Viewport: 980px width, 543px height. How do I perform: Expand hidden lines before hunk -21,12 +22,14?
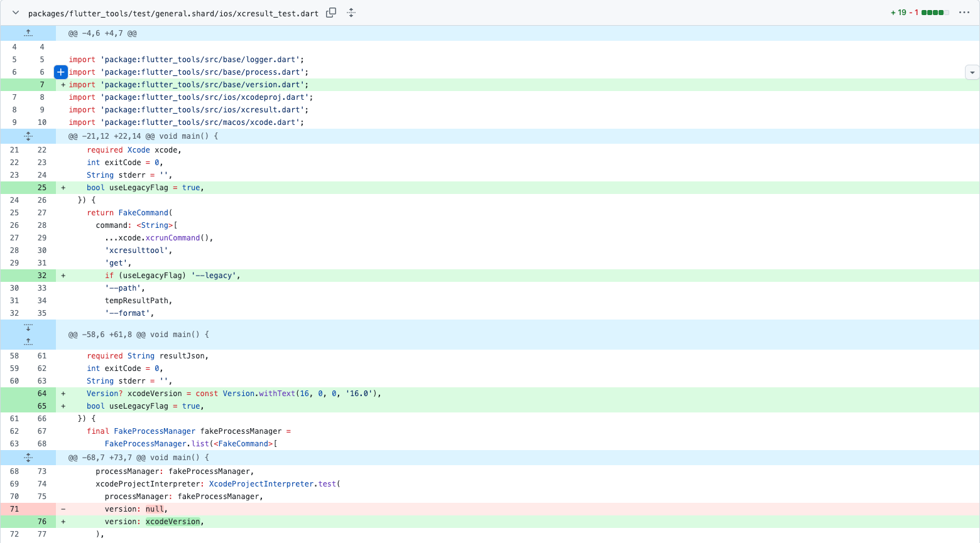coord(28,136)
